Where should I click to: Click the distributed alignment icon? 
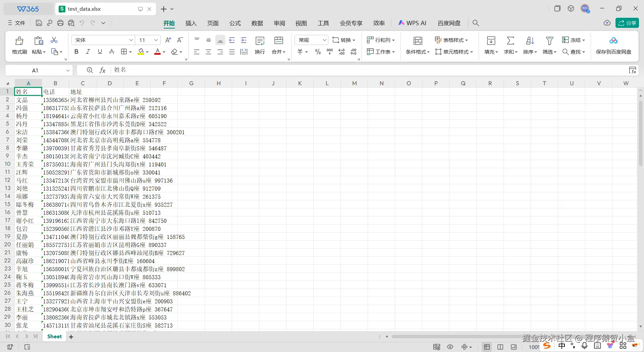[244, 52]
